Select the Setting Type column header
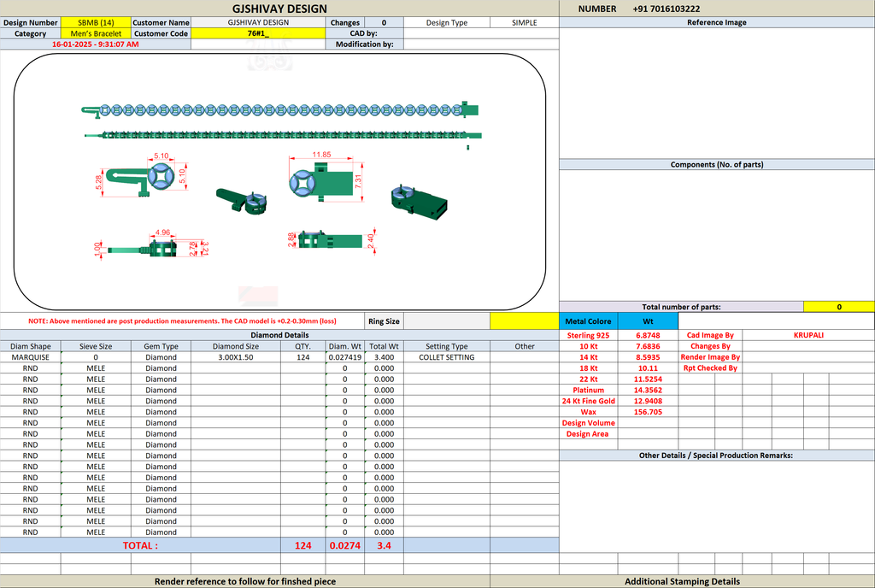Screen dimensions: 875x588 point(446,346)
